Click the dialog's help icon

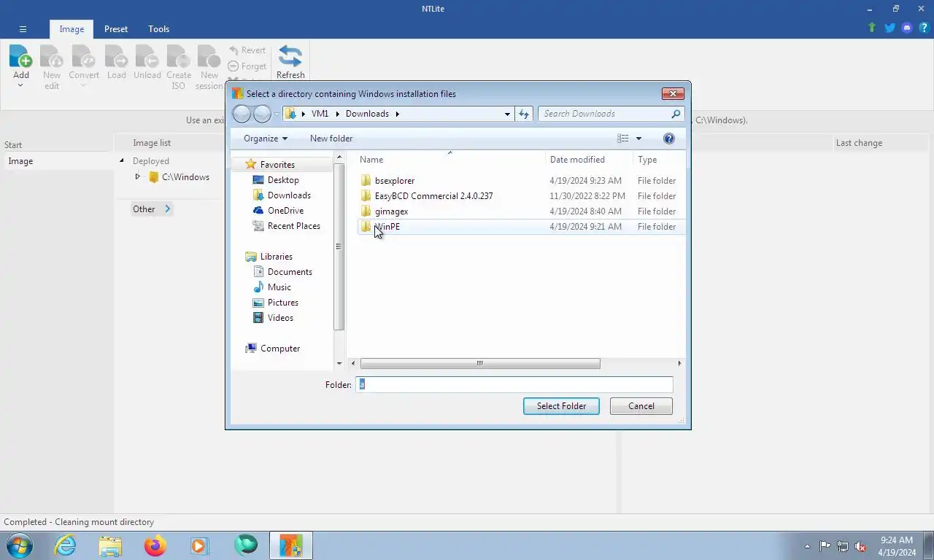point(669,139)
